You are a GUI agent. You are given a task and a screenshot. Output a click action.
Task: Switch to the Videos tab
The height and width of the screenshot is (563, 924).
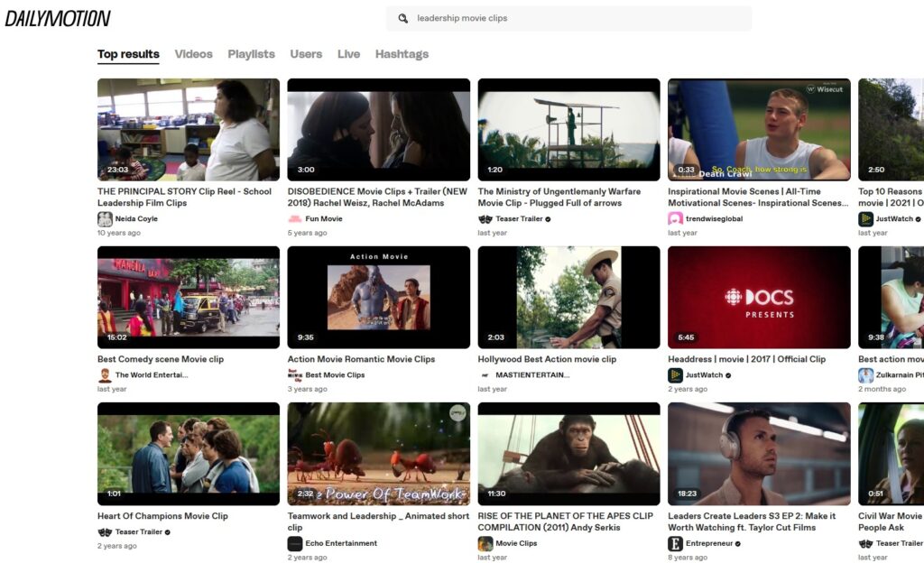point(193,54)
